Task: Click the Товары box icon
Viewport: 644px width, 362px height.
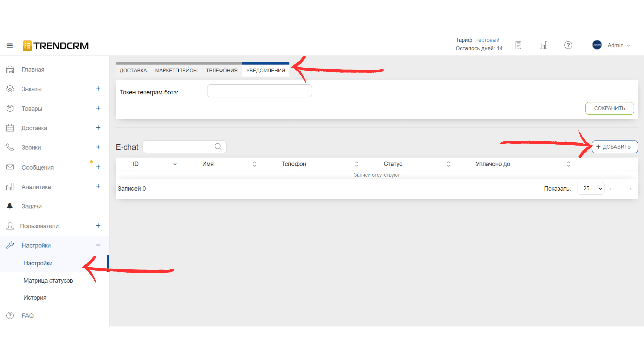Action: coord(10,108)
